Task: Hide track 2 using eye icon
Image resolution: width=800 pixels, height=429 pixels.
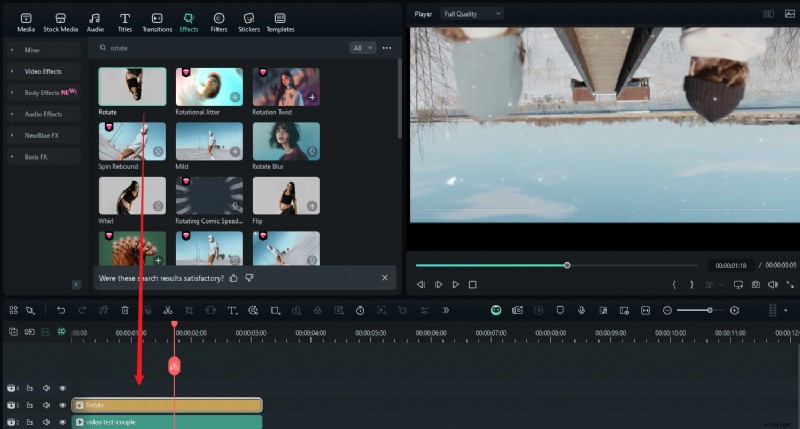Action: click(x=63, y=422)
